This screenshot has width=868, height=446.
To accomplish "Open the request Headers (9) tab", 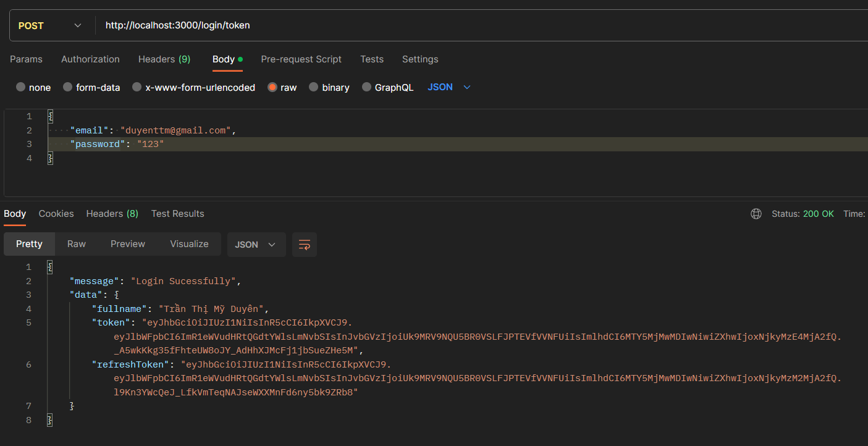I will (x=164, y=59).
